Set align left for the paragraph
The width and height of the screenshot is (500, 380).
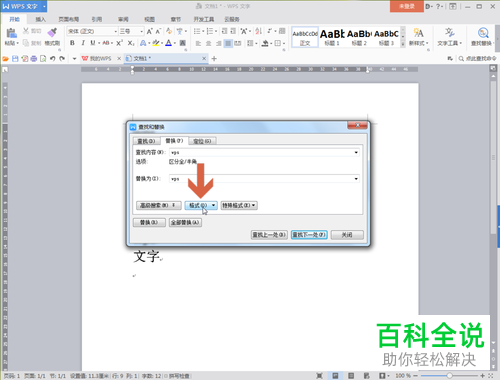pyautogui.click(x=198, y=43)
